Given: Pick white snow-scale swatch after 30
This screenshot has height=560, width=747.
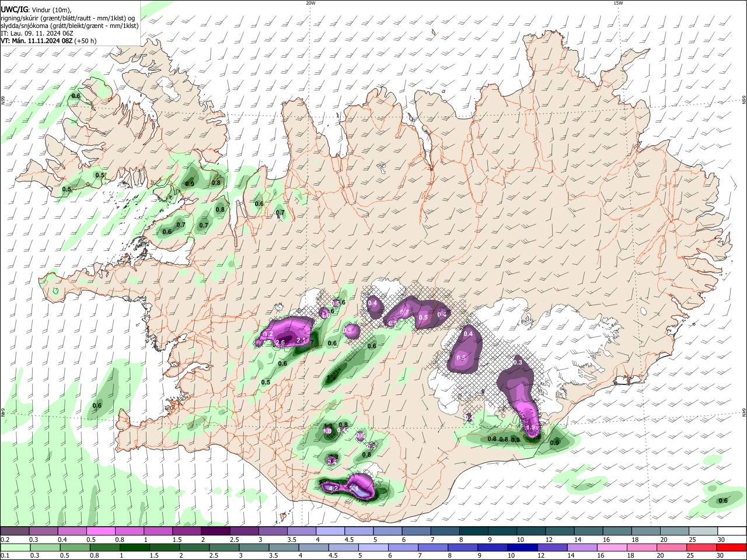Looking at the screenshot, I should [731, 531].
